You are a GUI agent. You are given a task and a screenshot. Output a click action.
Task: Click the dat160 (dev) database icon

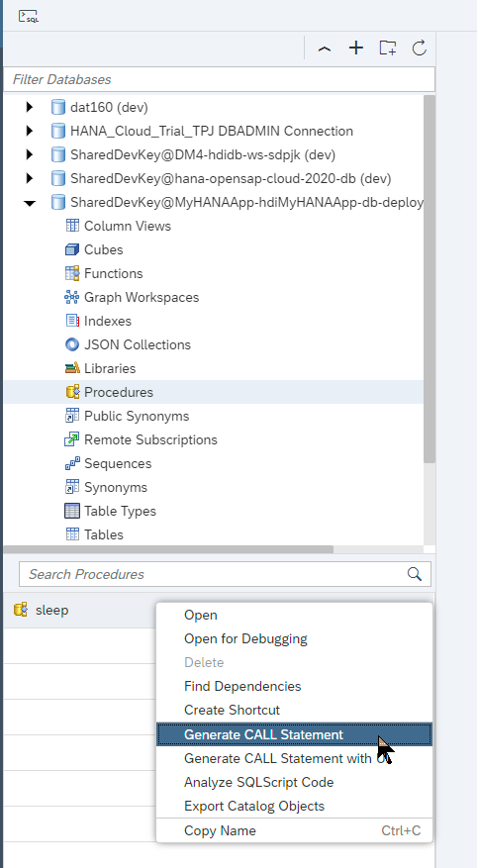(58, 107)
